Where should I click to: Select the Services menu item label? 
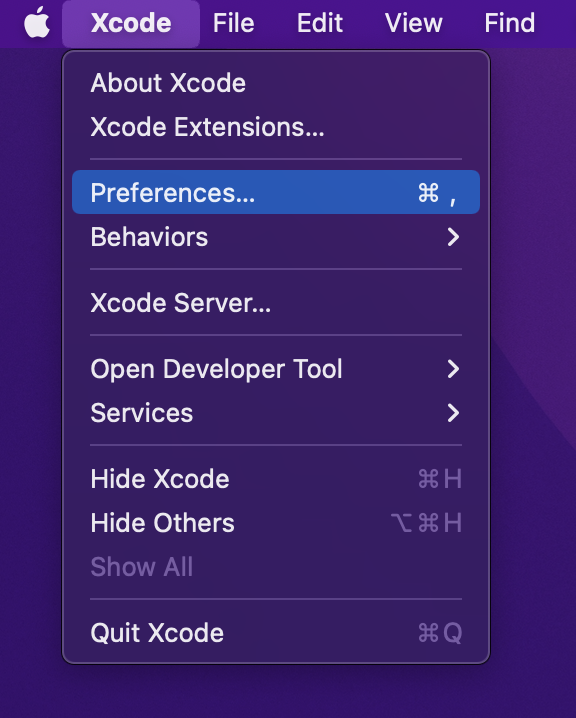pyautogui.click(x=141, y=413)
